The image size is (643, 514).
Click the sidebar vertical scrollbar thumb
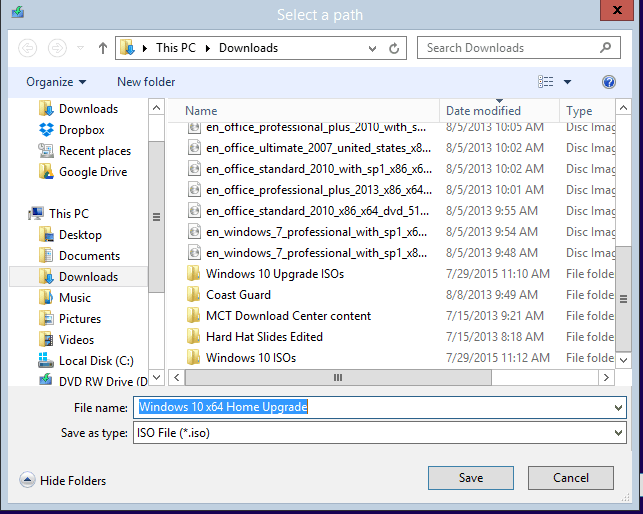(x=156, y=217)
